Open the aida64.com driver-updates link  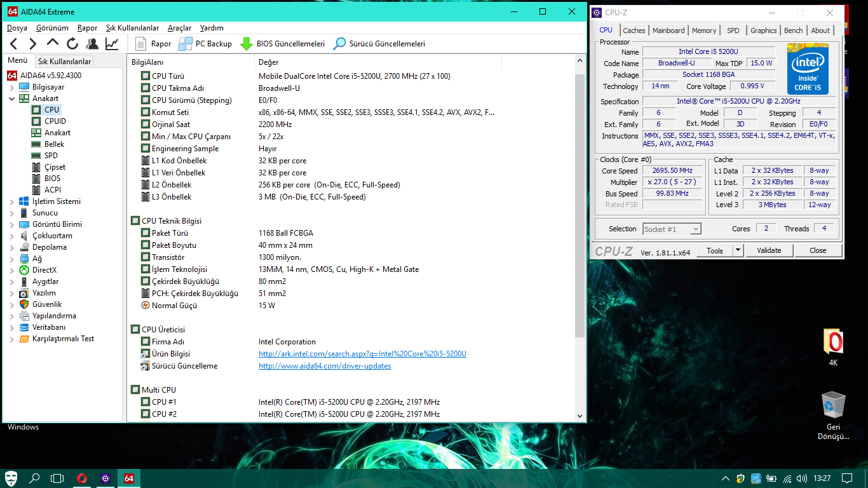(325, 366)
